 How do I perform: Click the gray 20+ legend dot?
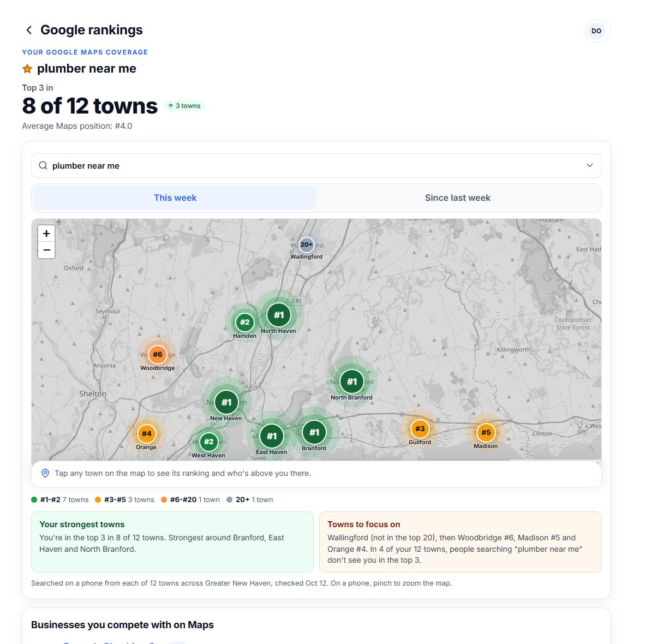pos(230,499)
